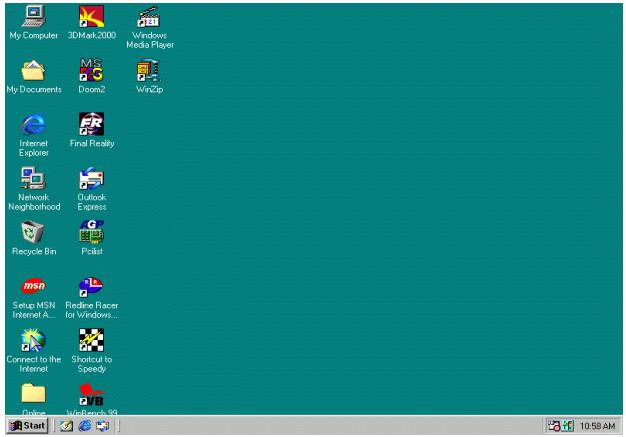626x437 pixels.
Task: Select the Pcilist AGP icon
Action: (91, 232)
